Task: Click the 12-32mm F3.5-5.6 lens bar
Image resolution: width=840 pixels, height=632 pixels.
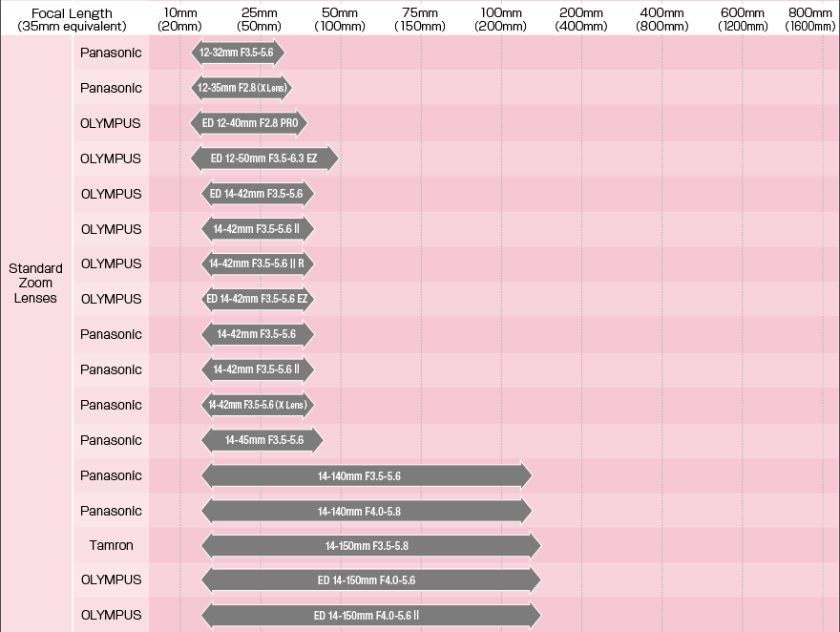Action: (x=237, y=53)
